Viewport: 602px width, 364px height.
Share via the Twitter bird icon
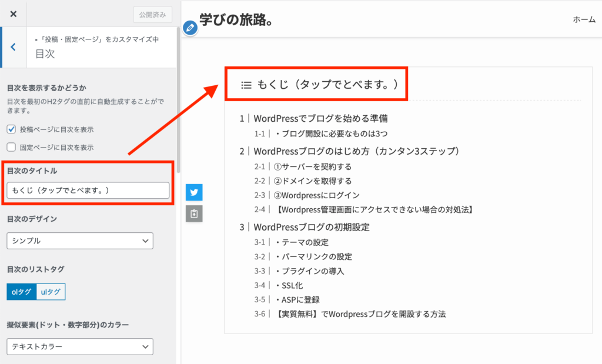[194, 192]
